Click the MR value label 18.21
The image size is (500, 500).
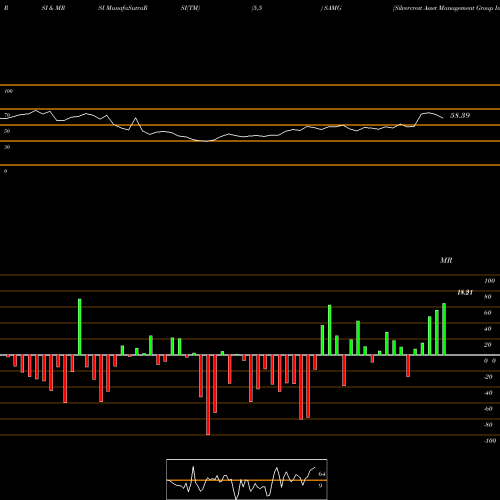click(465, 293)
